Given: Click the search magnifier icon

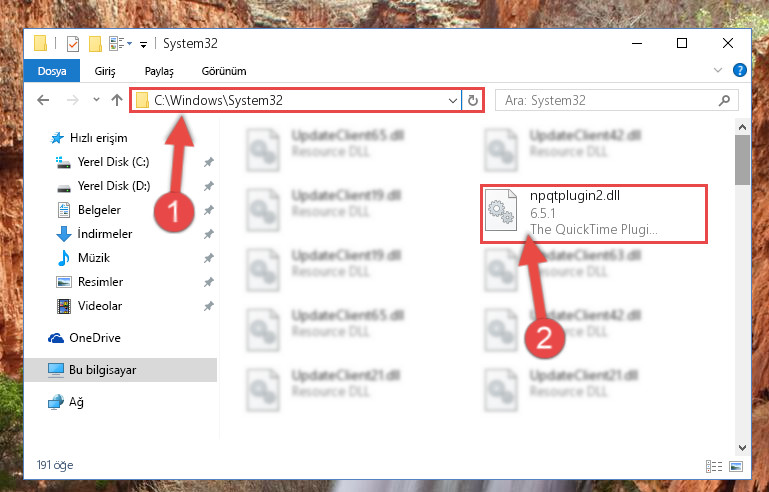Looking at the screenshot, I should [x=724, y=101].
